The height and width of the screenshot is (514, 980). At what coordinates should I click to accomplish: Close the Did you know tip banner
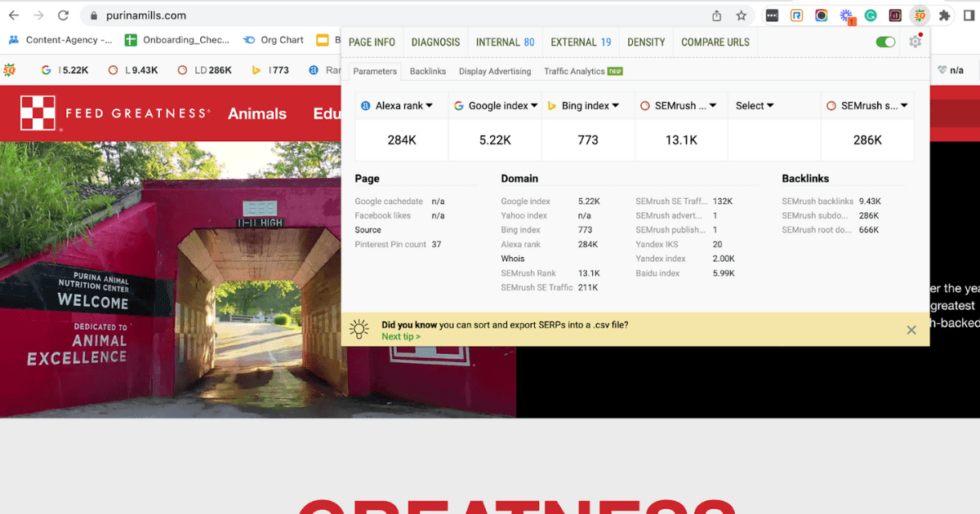(911, 330)
